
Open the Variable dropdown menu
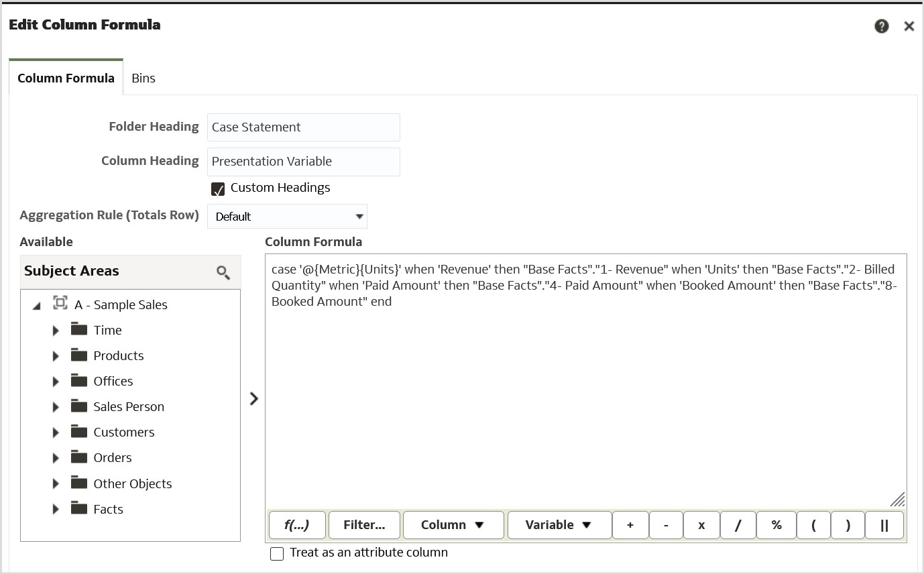point(559,525)
